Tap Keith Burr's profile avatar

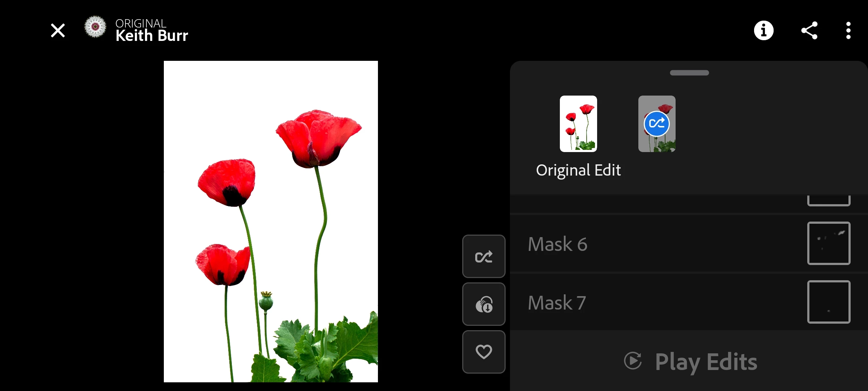click(x=95, y=27)
